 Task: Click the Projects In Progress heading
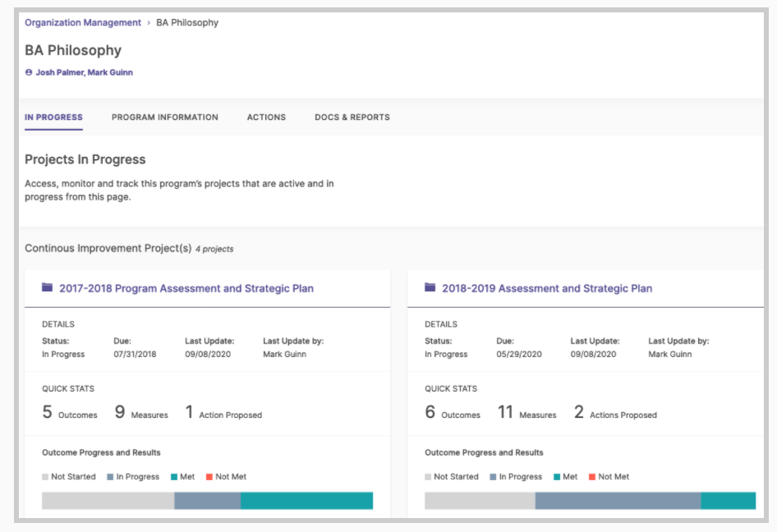(85, 159)
